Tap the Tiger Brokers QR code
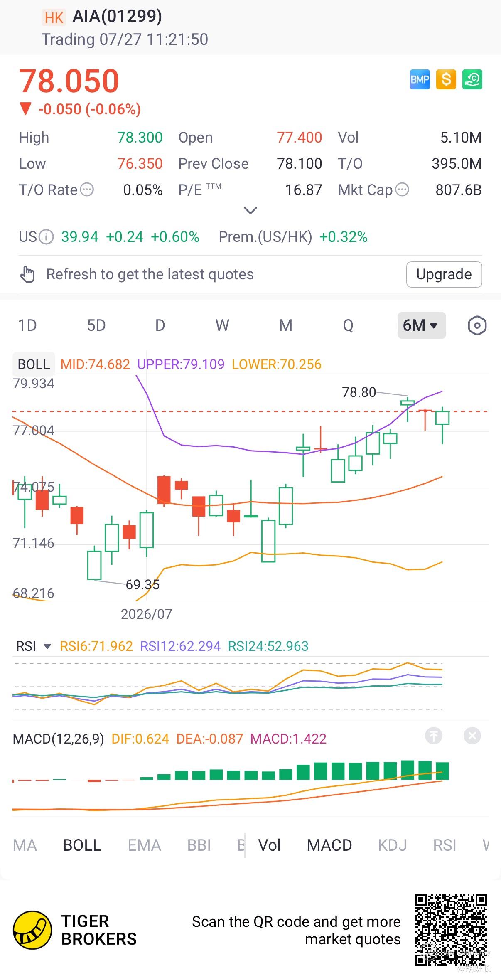 [451, 930]
